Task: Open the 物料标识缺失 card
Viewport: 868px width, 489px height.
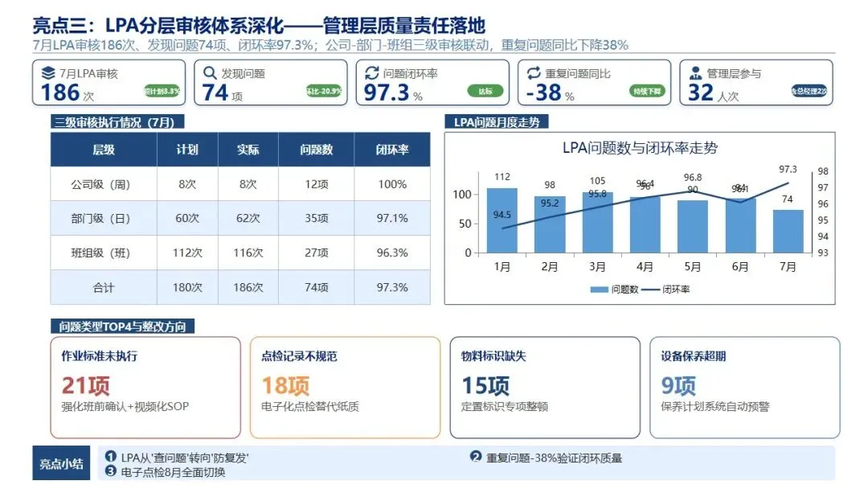Action: [x=545, y=387]
